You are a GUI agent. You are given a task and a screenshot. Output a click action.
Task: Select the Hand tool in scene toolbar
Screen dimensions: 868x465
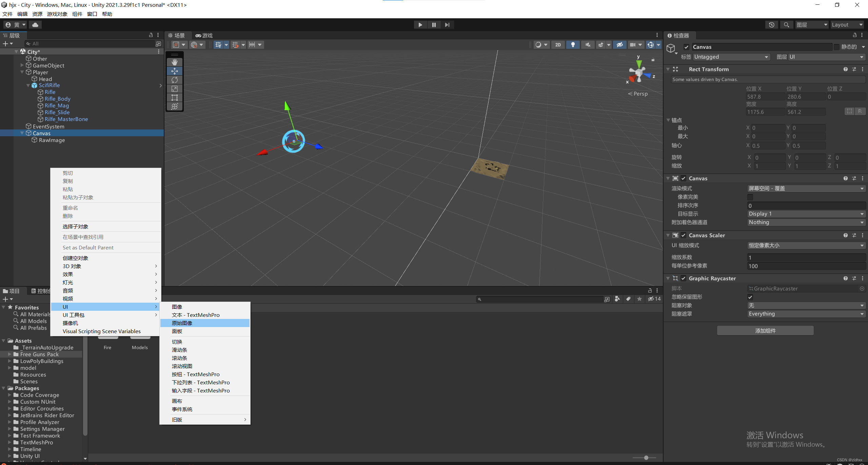174,62
